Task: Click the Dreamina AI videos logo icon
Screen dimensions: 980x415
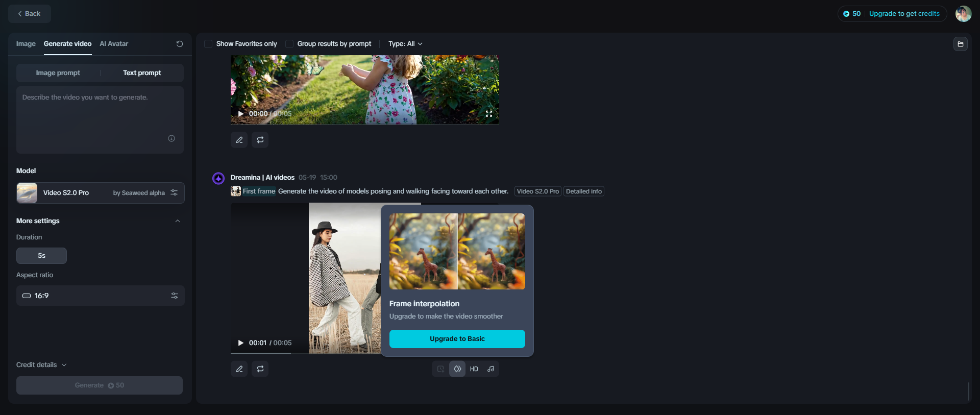Action: pos(218,178)
